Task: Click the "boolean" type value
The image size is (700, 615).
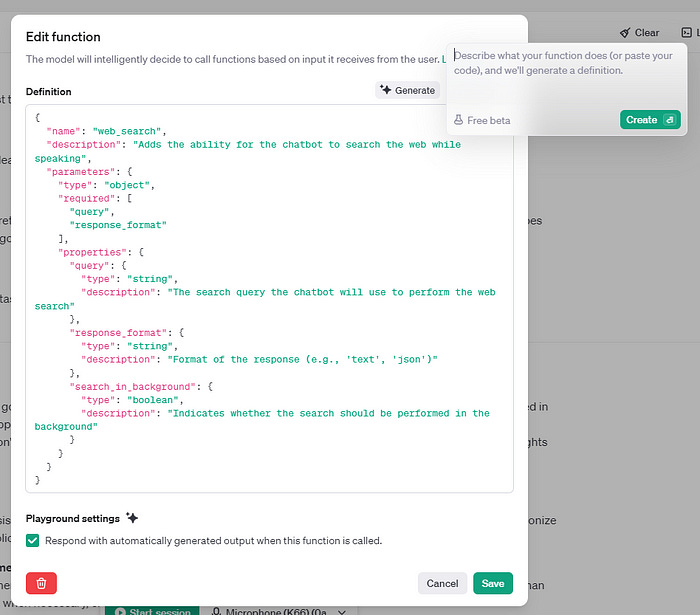Action: [153, 400]
